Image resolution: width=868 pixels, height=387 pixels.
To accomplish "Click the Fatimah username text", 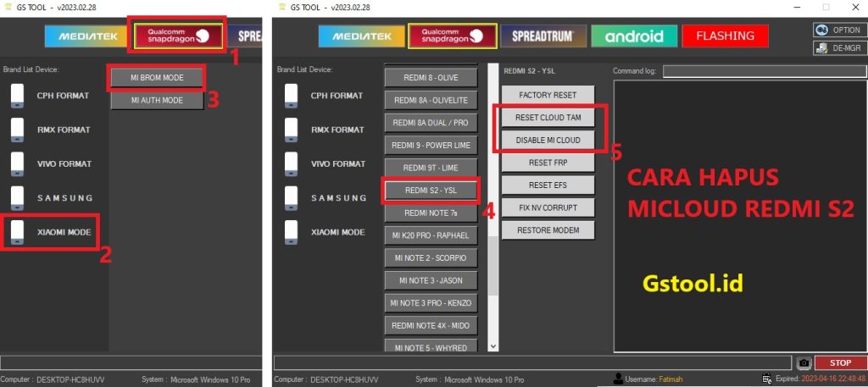I will 672,379.
